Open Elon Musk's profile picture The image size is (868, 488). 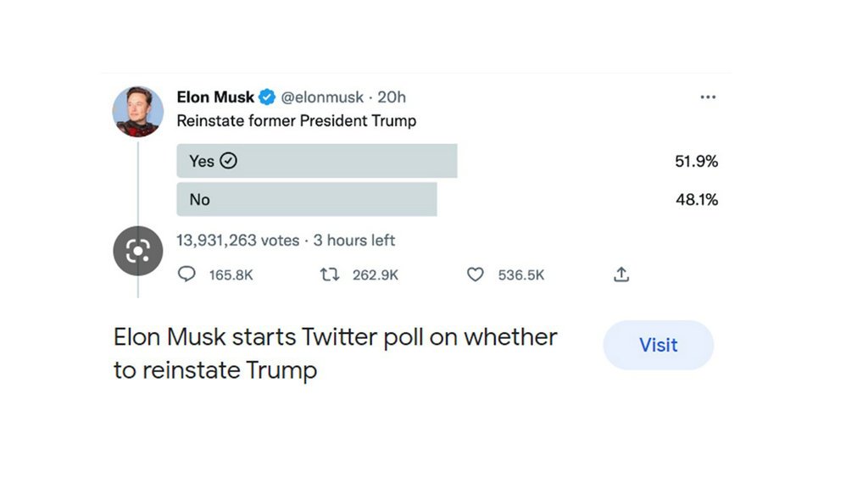tap(138, 111)
